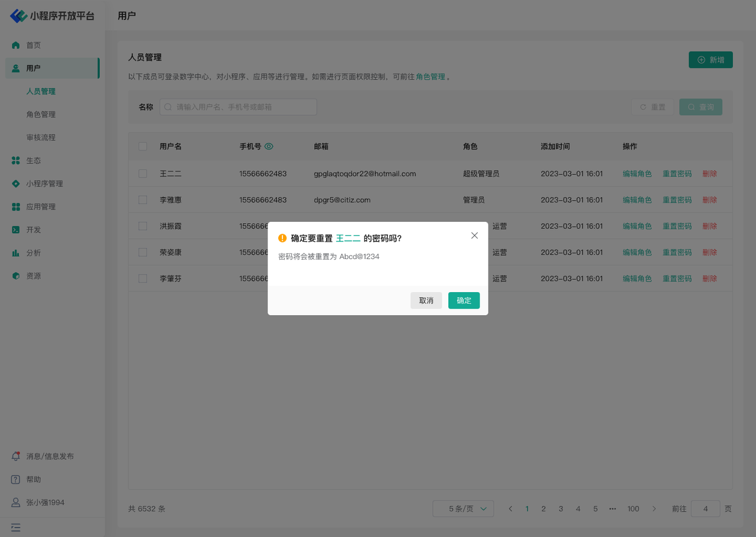Close the reset password dialog
Screen dimensions: 756x537
[474, 235]
